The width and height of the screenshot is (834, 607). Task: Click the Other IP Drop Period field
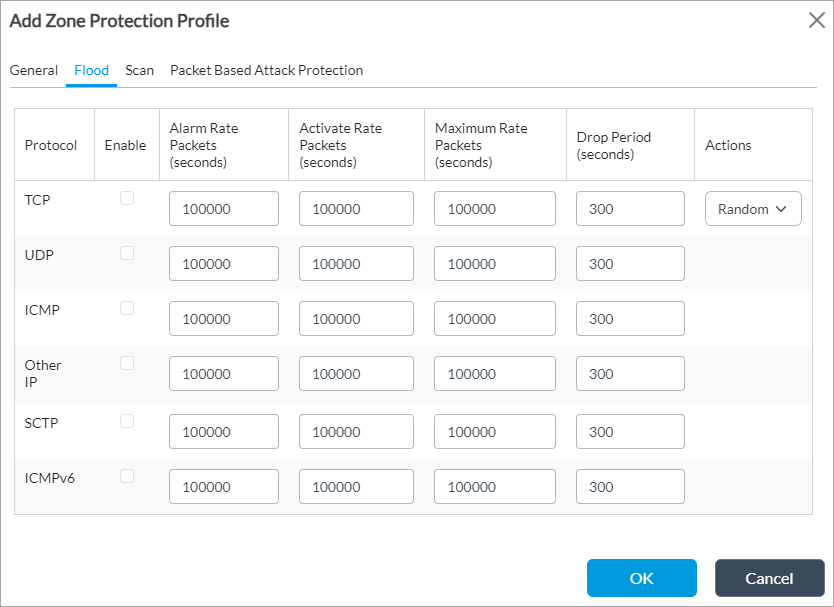coord(629,373)
